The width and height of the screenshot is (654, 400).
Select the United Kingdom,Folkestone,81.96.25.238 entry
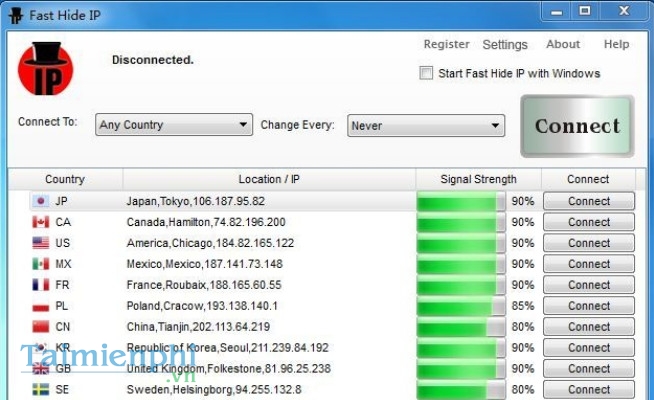click(229, 368)
